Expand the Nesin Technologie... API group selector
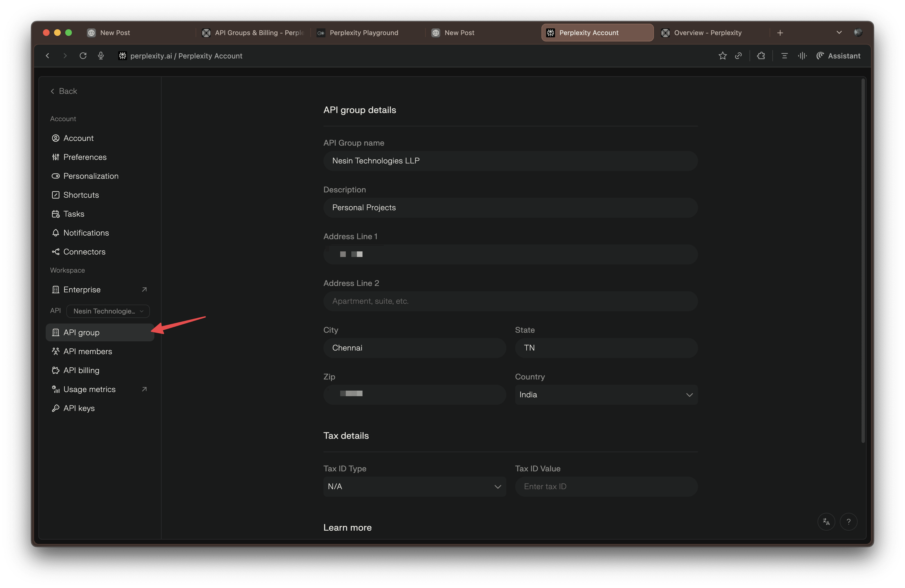Image resolution: width=905 pixels, height=588 pixels. (x=108, y=311)
